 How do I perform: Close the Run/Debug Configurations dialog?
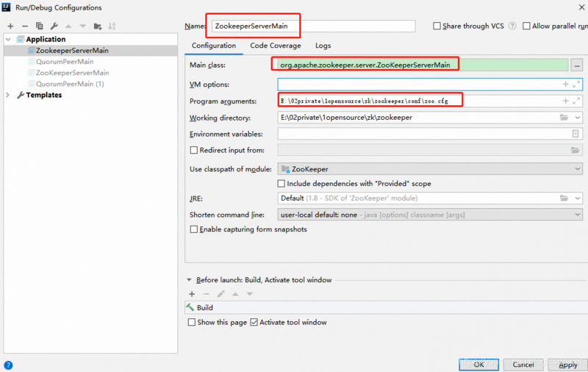point(581,7)
